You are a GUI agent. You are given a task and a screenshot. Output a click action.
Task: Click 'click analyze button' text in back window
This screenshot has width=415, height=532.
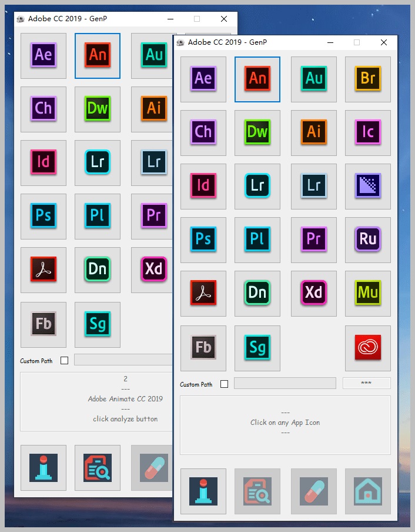pos(125,419)
